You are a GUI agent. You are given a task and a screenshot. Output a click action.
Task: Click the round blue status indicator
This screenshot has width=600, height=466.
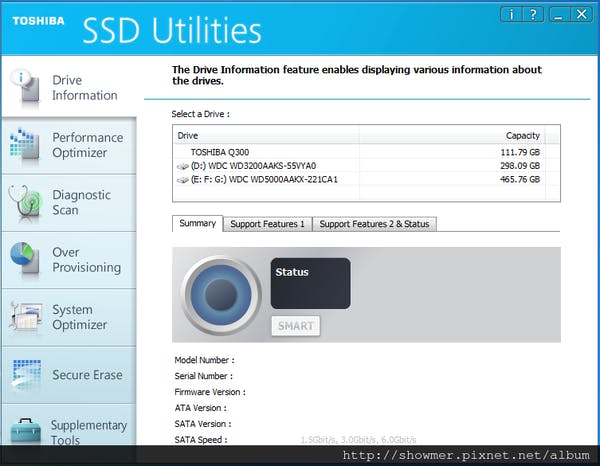[223, 294]
